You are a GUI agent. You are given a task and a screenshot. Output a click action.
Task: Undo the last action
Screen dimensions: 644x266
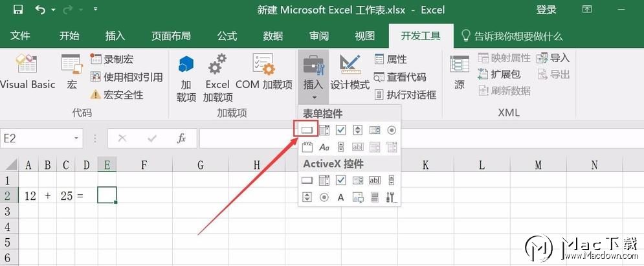40,9
